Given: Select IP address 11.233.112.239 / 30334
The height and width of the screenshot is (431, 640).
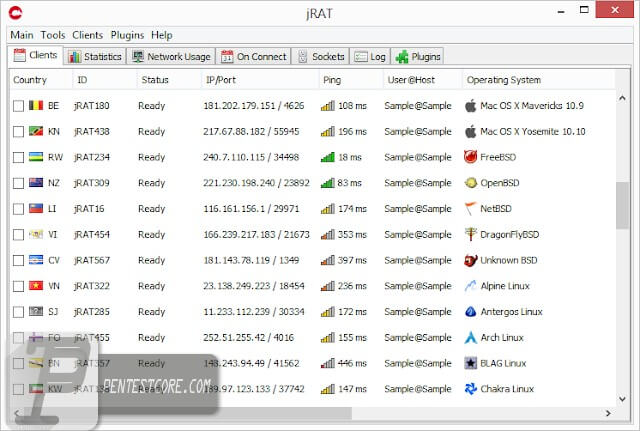Looking at the screenshot, I should (x=253, y=312).
